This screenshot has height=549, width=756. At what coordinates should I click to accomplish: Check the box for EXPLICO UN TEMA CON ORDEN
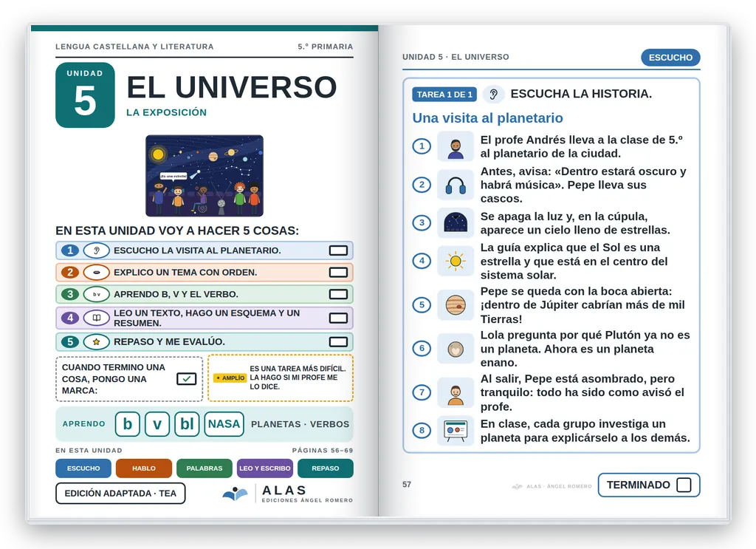(x=338, y=272)
